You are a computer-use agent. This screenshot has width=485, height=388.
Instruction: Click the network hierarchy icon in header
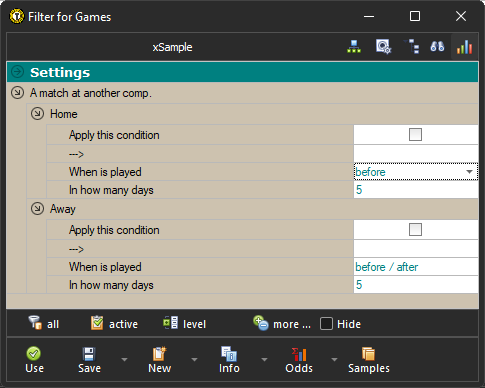click(354, 47)
